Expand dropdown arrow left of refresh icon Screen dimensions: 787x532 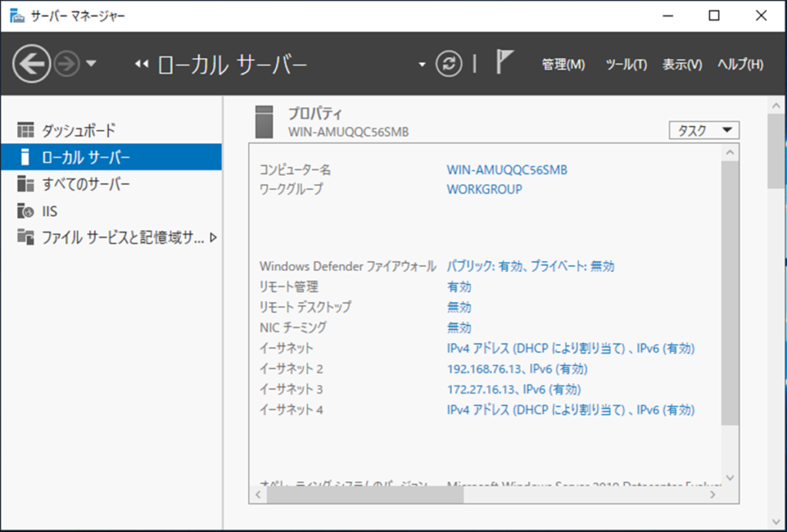coord(421,65)
